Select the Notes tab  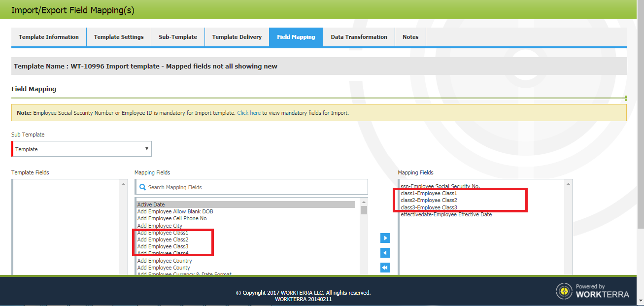(410, 36)
